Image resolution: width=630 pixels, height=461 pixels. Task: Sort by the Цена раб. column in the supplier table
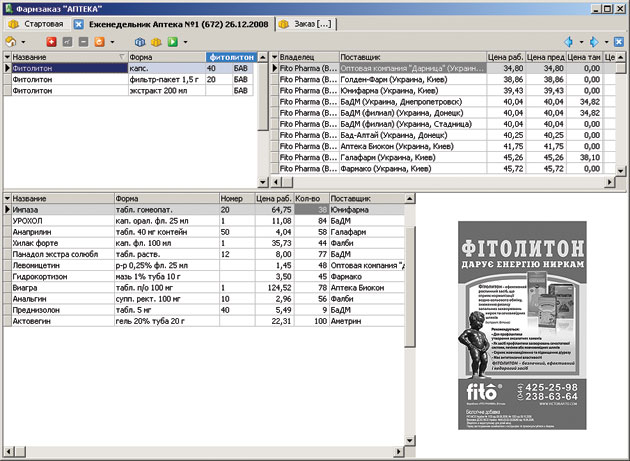(x=506, y=57)
